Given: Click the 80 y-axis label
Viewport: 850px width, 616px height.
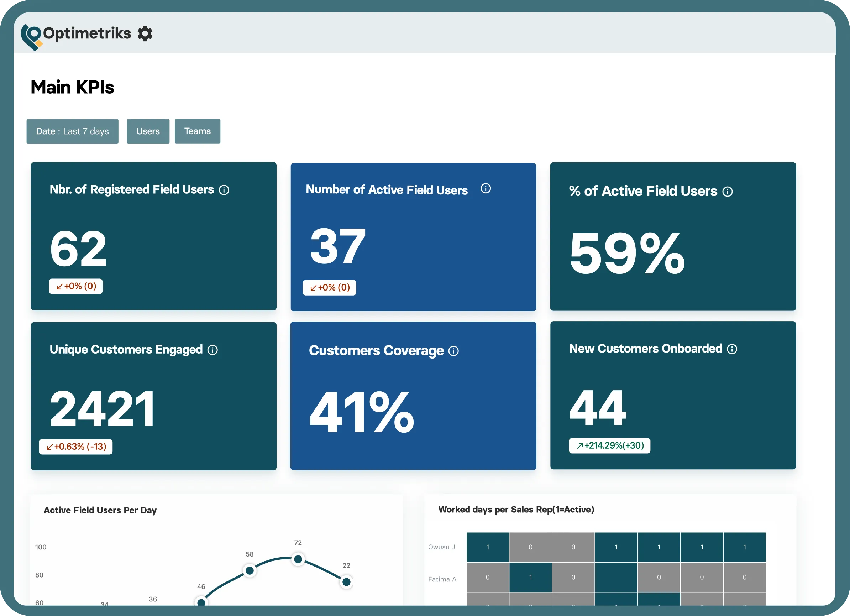Looking at the screenshot, I should [40, 575].
